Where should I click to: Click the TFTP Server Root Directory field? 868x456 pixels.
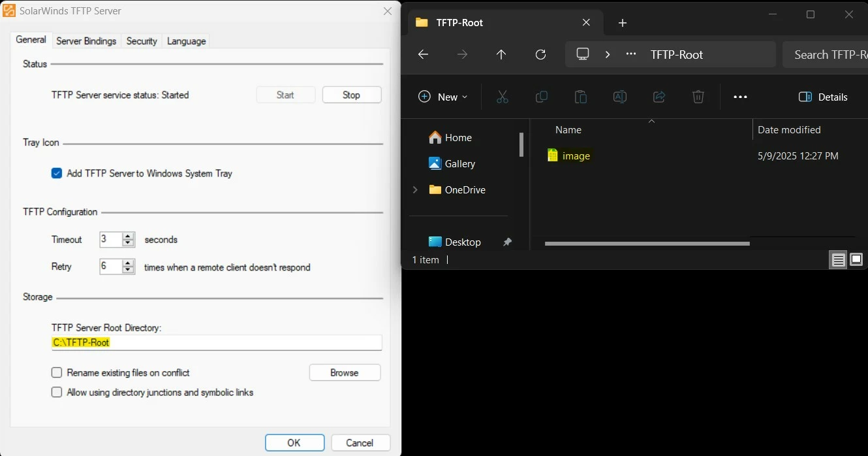click(217, 342)
